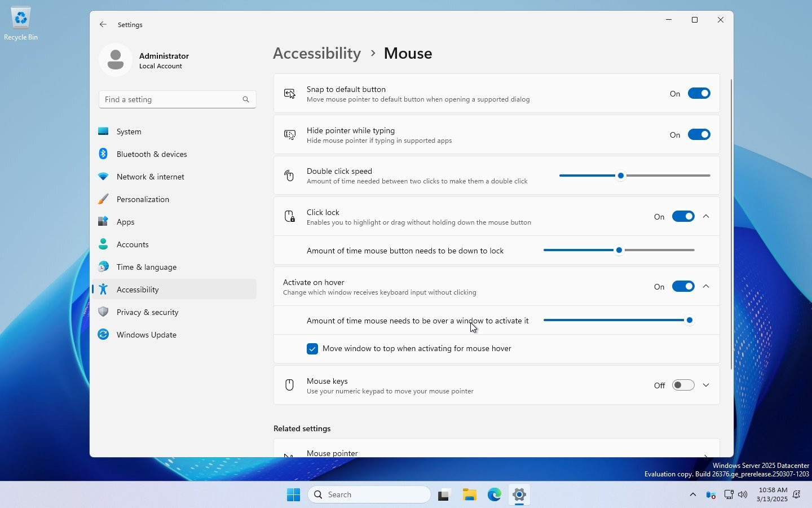Enable the Mouse keys toggle
Screen dimensions: 812x508
tap(683, 386)
